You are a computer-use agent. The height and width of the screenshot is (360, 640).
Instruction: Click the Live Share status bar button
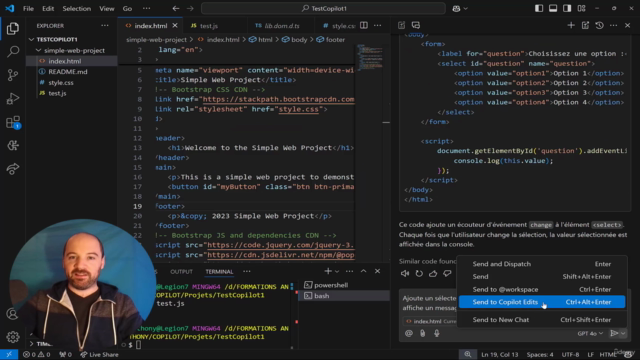tap(99, 355)
